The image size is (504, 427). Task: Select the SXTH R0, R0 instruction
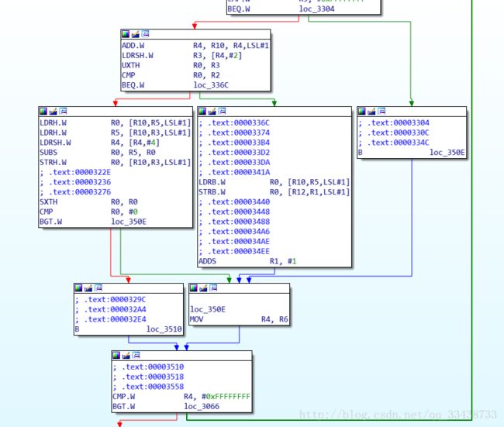[88, 202]
